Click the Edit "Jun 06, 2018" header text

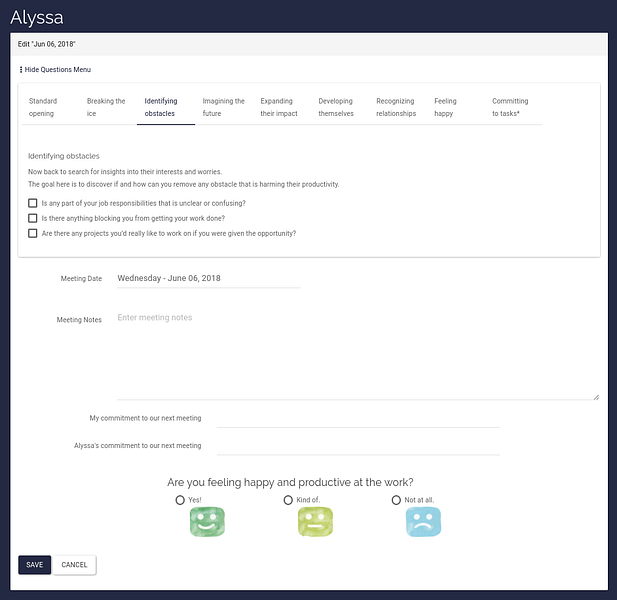click(46, 44)
